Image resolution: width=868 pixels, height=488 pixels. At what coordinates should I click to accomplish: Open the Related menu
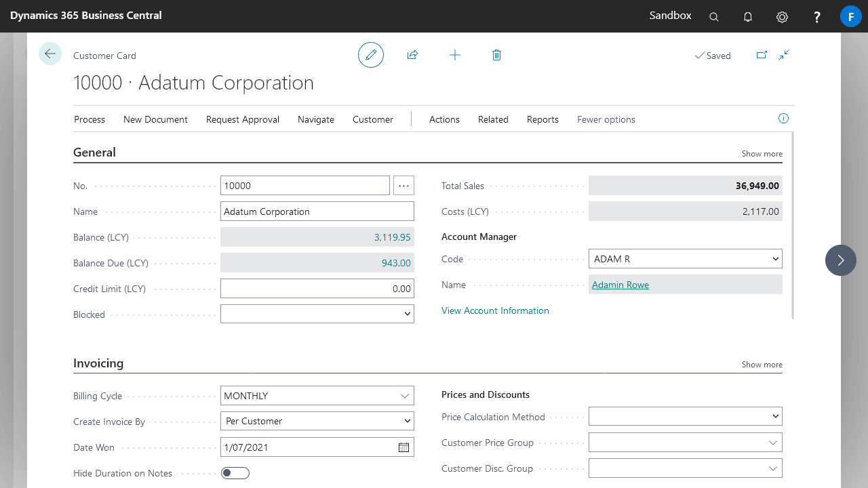click(493, 119)
